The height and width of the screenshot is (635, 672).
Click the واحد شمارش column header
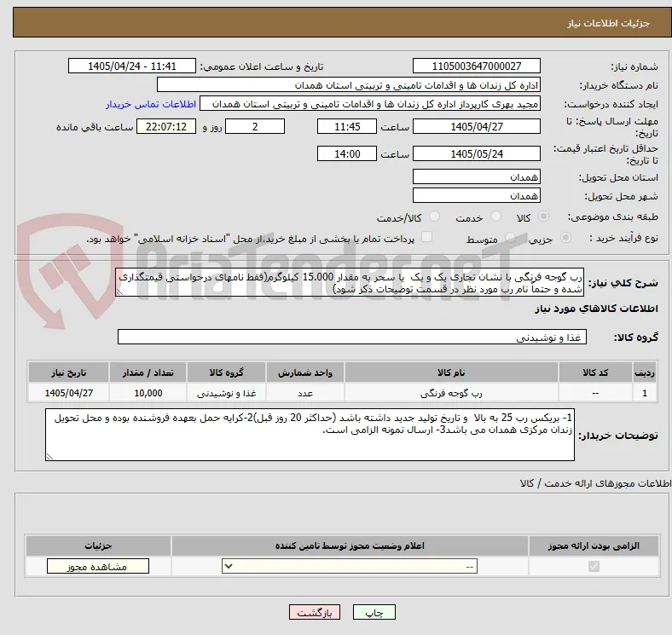(305, 372)
